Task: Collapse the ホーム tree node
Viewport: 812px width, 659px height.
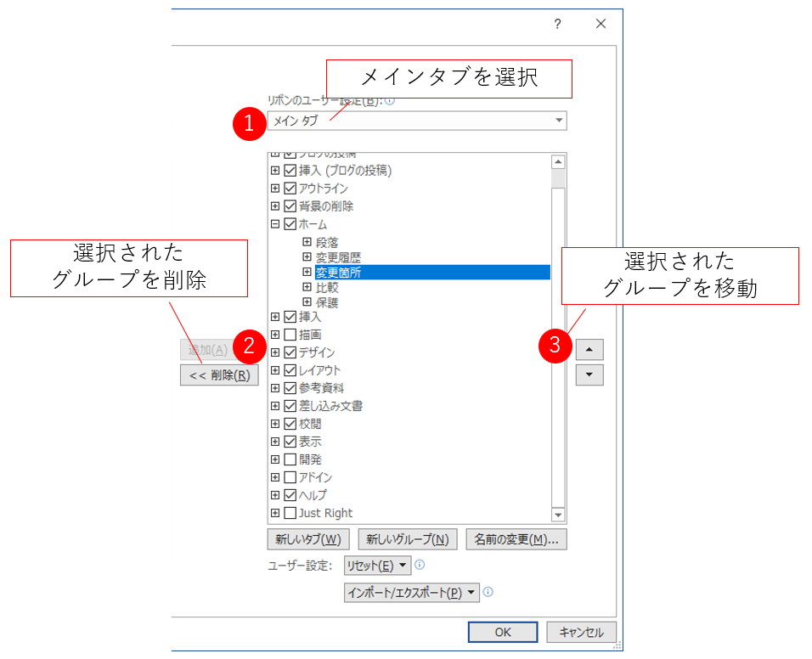Action: point(275,224)
